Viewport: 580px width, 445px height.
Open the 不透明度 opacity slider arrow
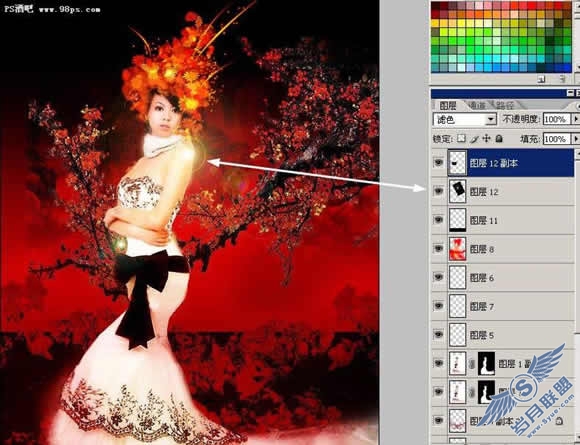(576, 119)
